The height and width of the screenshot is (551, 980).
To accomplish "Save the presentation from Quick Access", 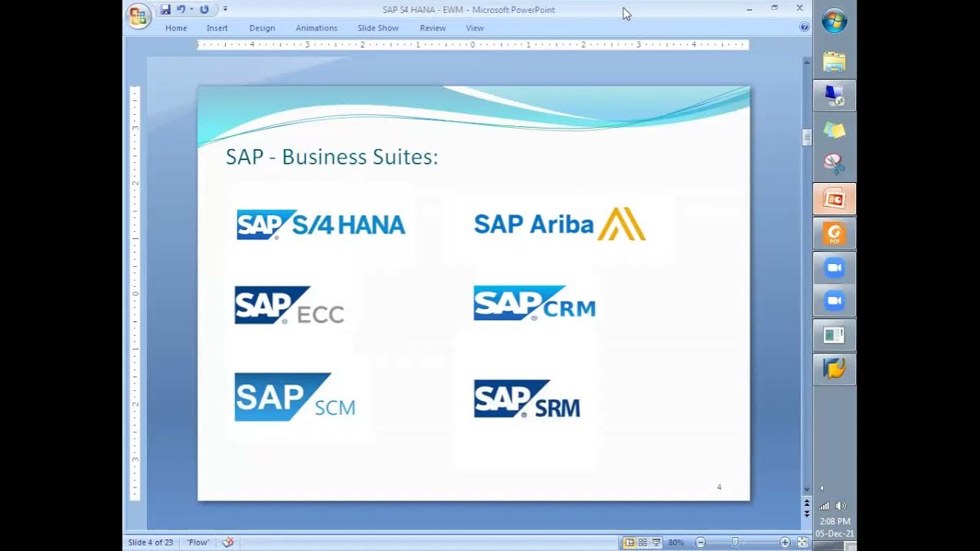I will [165, 9].
